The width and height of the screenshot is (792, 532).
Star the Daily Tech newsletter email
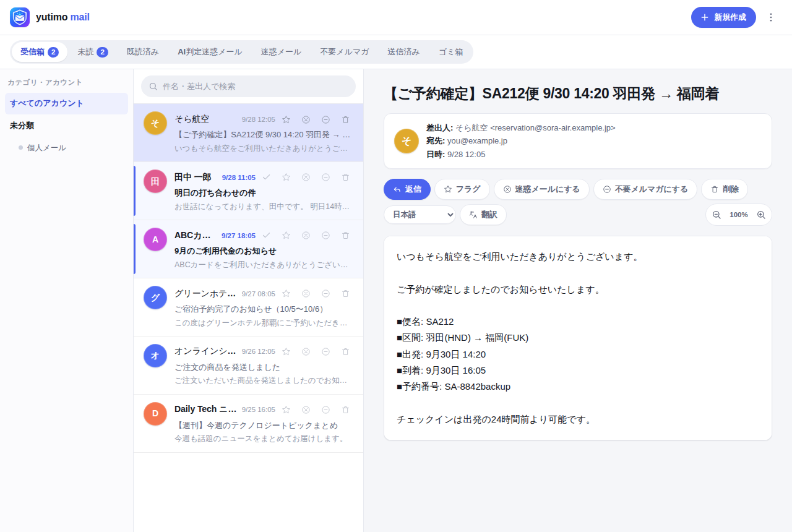coord(286,410)
